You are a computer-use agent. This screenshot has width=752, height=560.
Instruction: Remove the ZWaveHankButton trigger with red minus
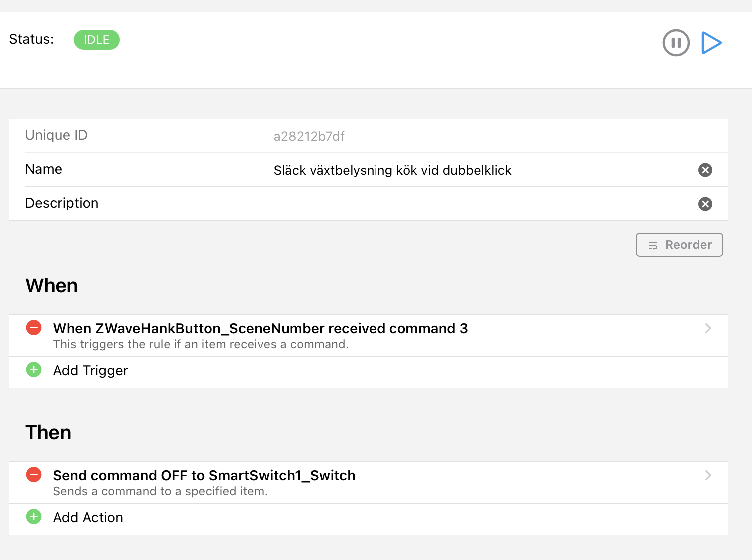click(34, 328)
